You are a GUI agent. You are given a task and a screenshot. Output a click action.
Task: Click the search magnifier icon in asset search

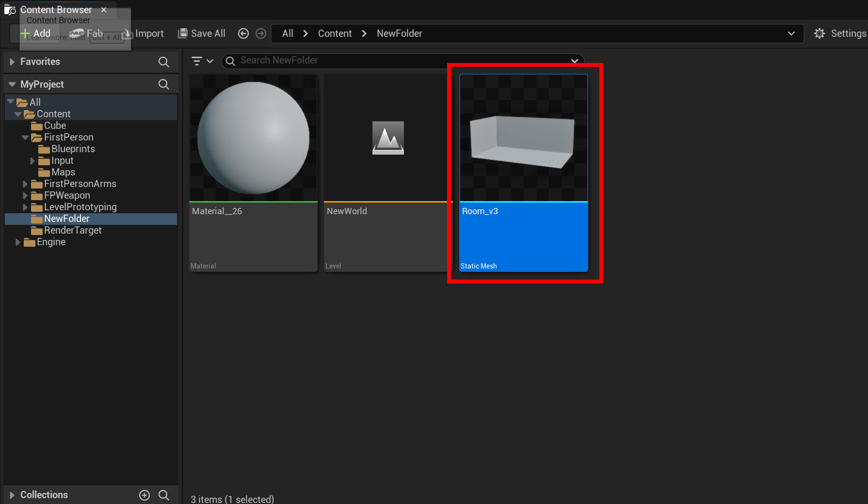231,61
